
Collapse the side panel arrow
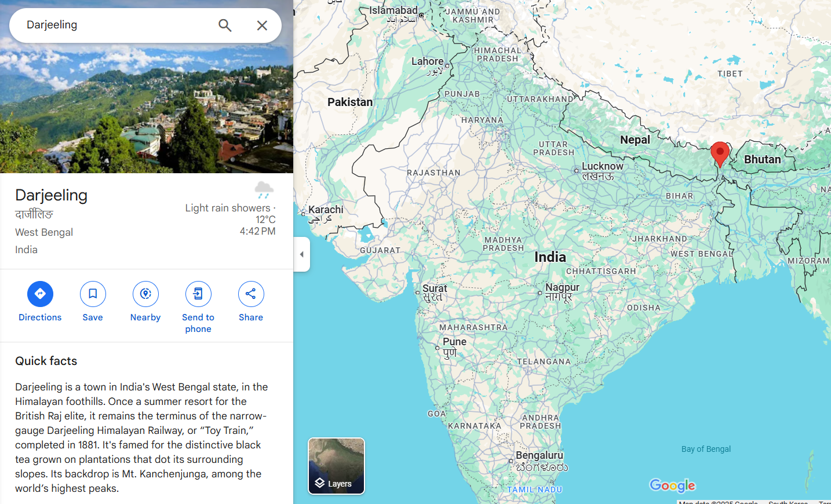(x=302, y=254)
